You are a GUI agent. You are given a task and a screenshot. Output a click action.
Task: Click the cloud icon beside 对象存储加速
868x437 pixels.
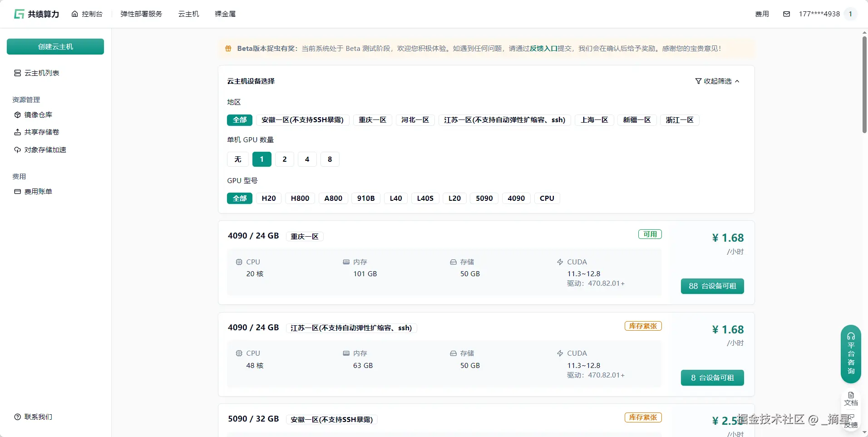click(18, 150)
